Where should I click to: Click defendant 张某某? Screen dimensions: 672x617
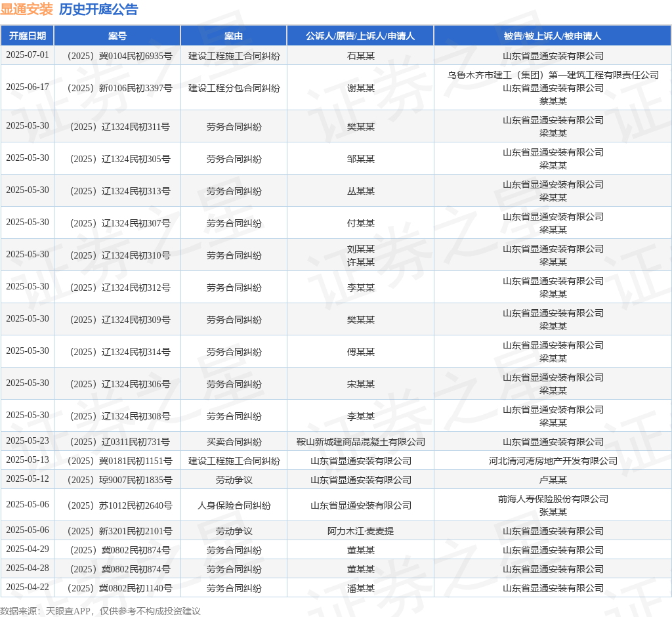[x=553, y=512]
